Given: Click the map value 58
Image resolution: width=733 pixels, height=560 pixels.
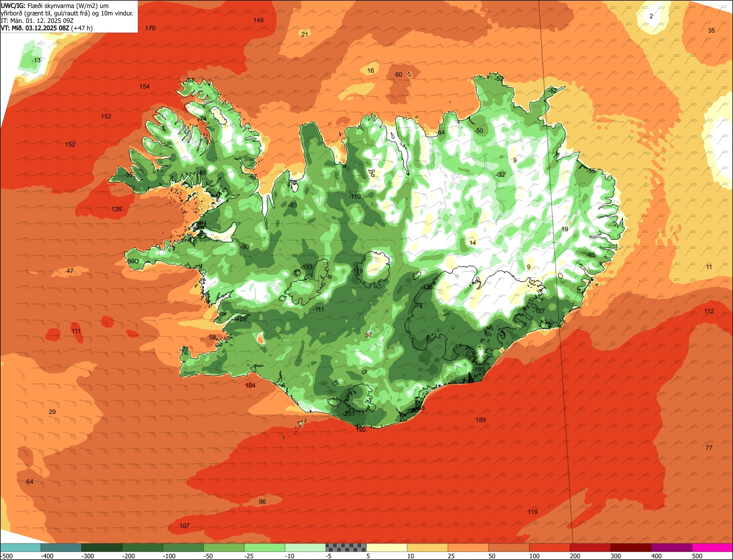Looking at the screenshot, I should tap(212, 337).
